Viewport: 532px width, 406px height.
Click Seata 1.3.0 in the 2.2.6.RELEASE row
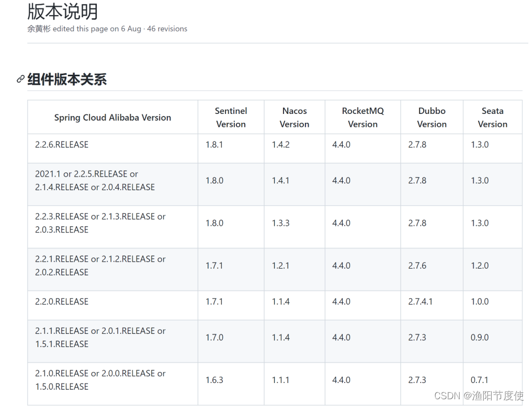pyautogui.click(x=480, y=145)
